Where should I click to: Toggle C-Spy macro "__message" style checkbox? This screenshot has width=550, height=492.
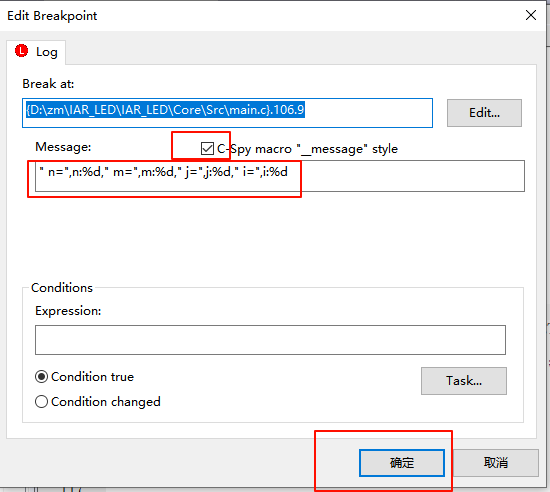pos(207,149)
